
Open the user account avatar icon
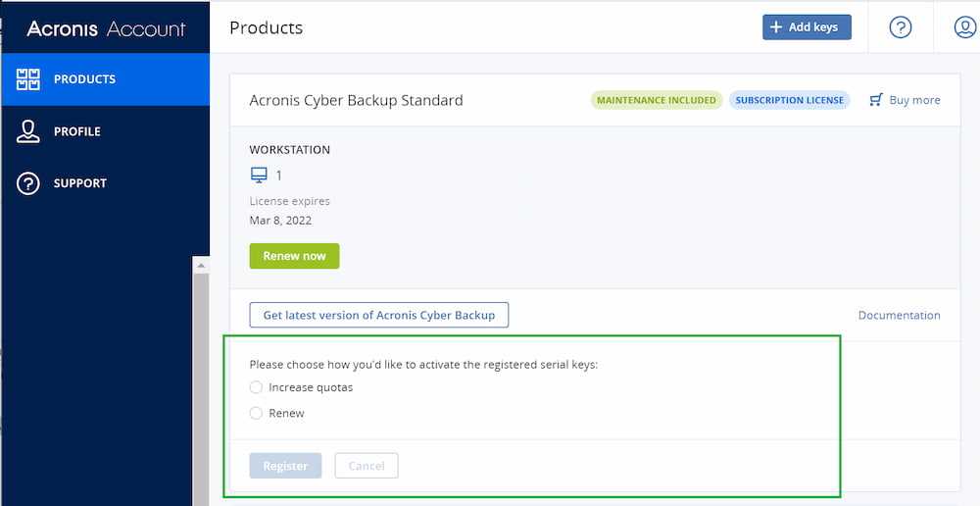click(x=964, y=27)
